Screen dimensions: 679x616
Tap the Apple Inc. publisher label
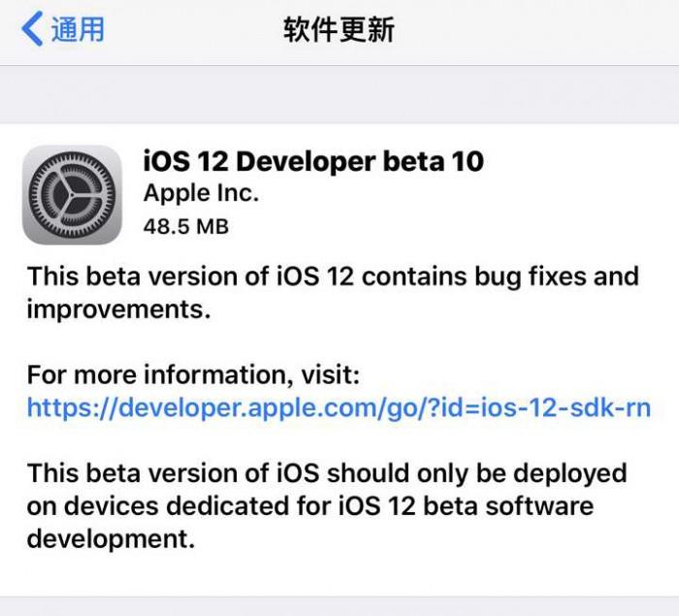point(201,193)
